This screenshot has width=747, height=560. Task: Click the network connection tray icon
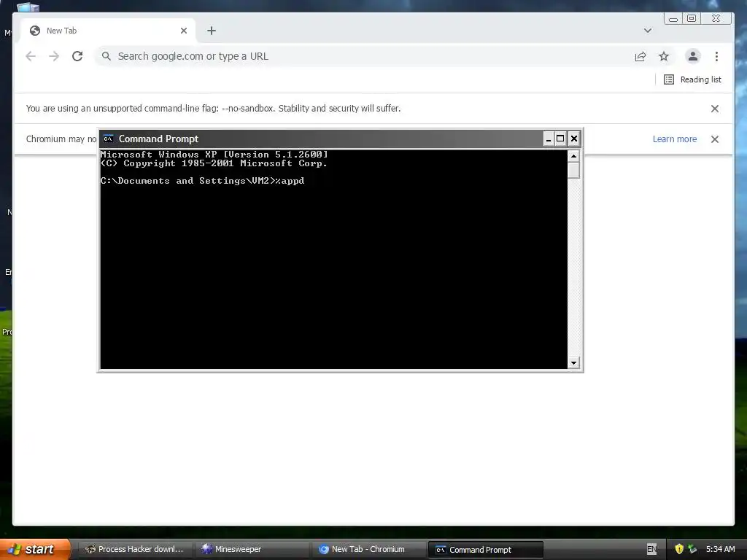(x=692, y=549)
